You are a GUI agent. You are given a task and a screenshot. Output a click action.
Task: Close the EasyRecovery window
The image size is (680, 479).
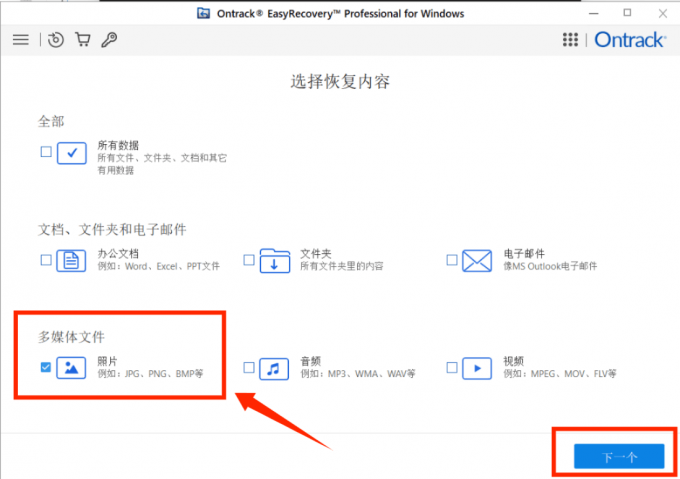click(x=663, y=13)
